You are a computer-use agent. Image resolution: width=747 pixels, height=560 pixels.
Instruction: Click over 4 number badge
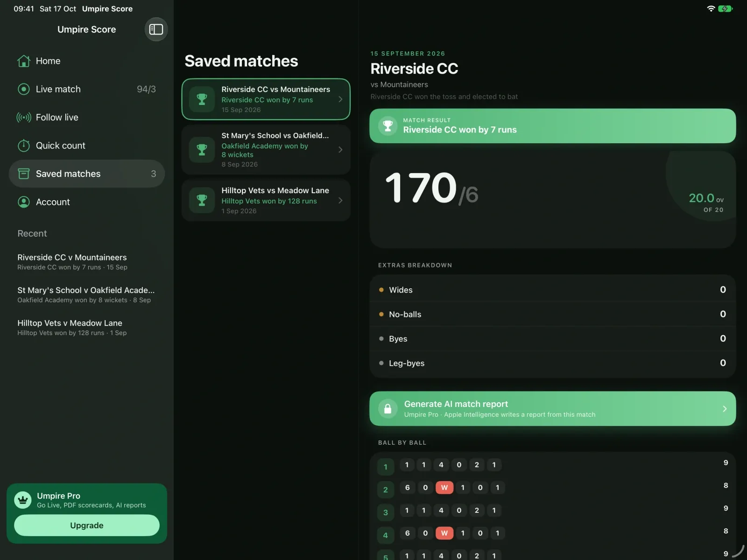point(386,535)
